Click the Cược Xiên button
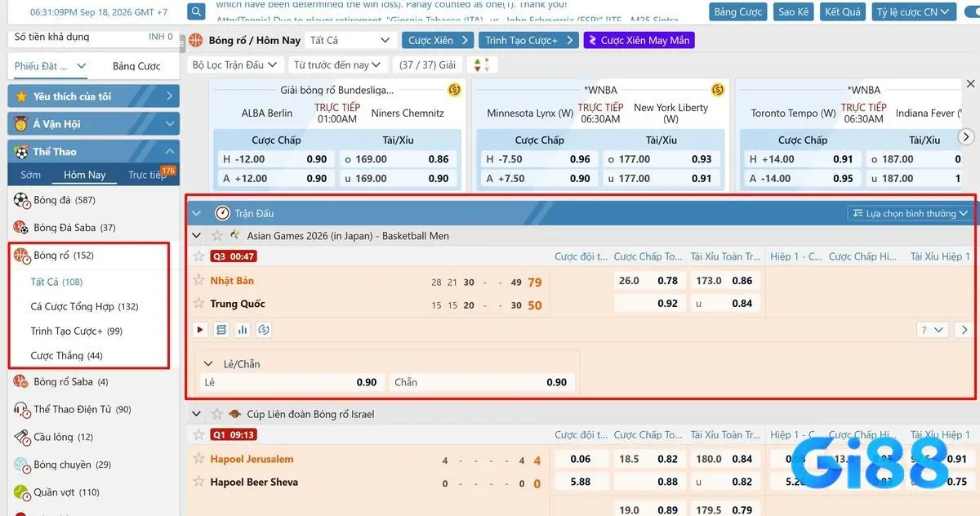980x516 pixels. coord(437,40)
